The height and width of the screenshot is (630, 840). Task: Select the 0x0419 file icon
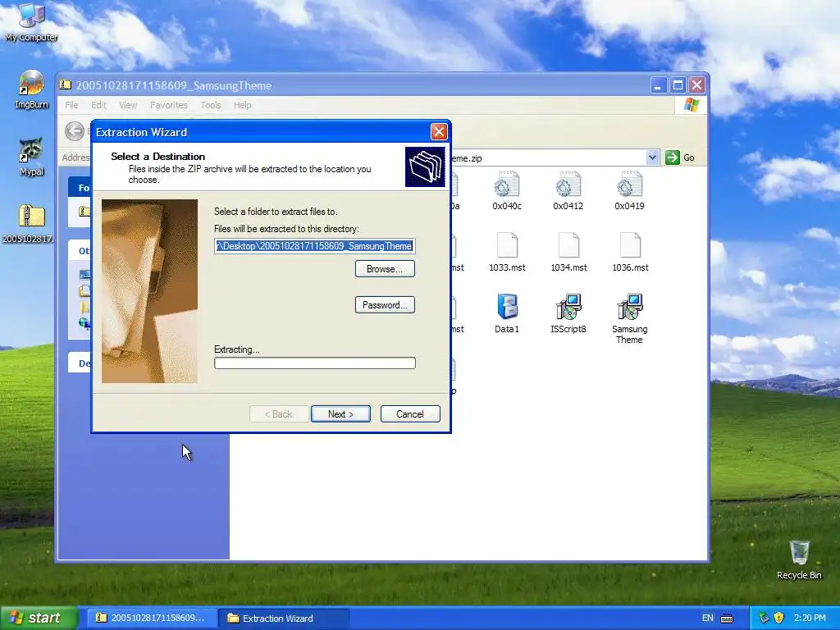629,190
